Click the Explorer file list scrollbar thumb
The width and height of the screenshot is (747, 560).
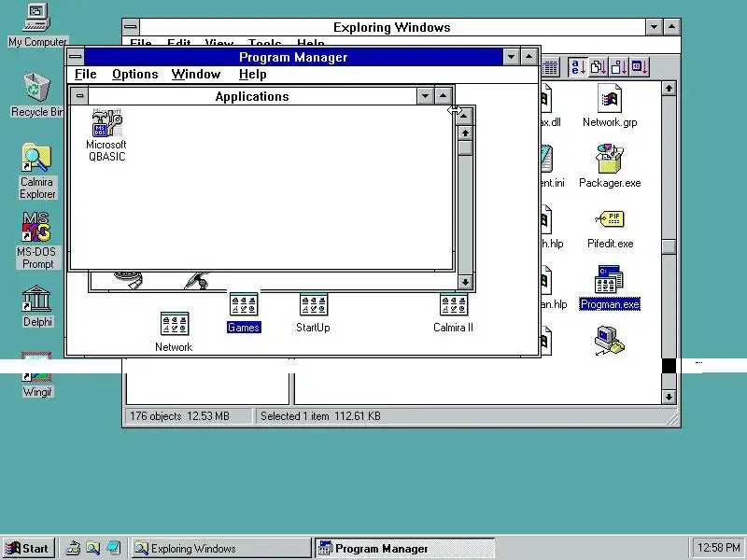pyautogui.click(x=669, y=246)
